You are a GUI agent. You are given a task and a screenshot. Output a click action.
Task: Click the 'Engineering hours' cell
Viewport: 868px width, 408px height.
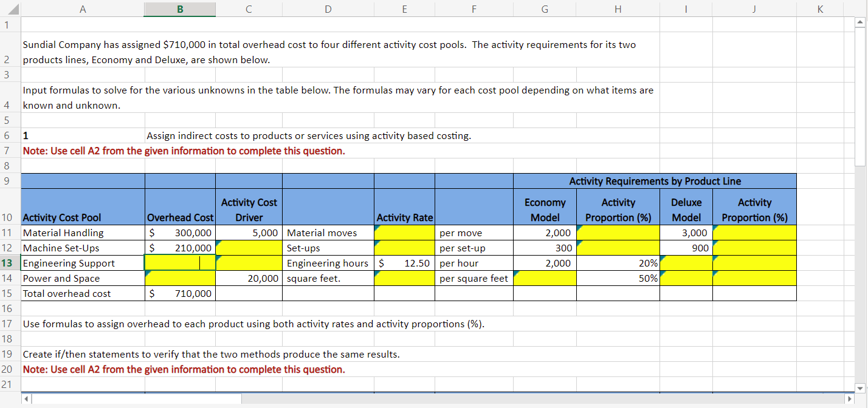pos(328,263)
